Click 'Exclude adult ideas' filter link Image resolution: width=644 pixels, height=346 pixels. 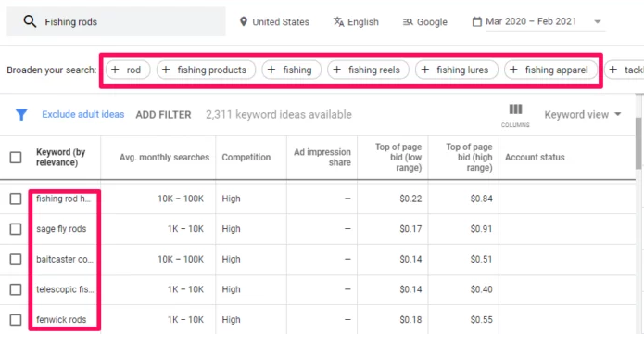(x=83, y=114)
